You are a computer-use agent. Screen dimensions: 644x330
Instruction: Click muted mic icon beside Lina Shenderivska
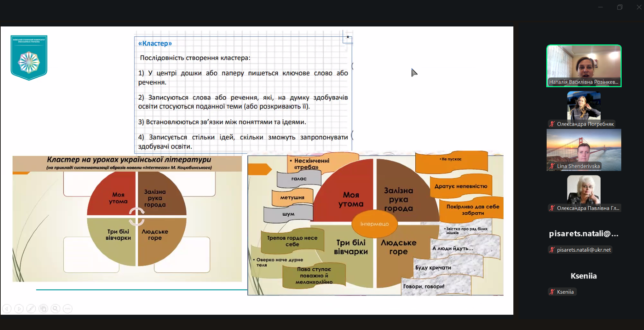552,166
